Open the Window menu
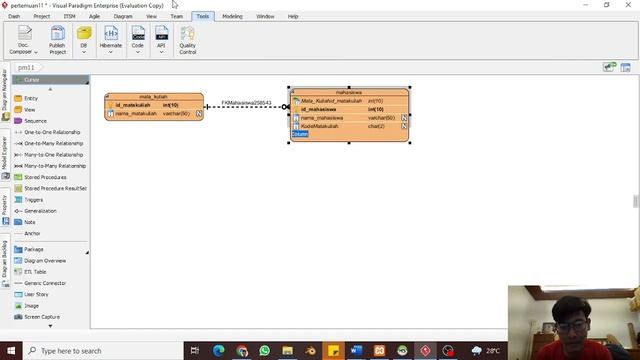 [265, 16]
